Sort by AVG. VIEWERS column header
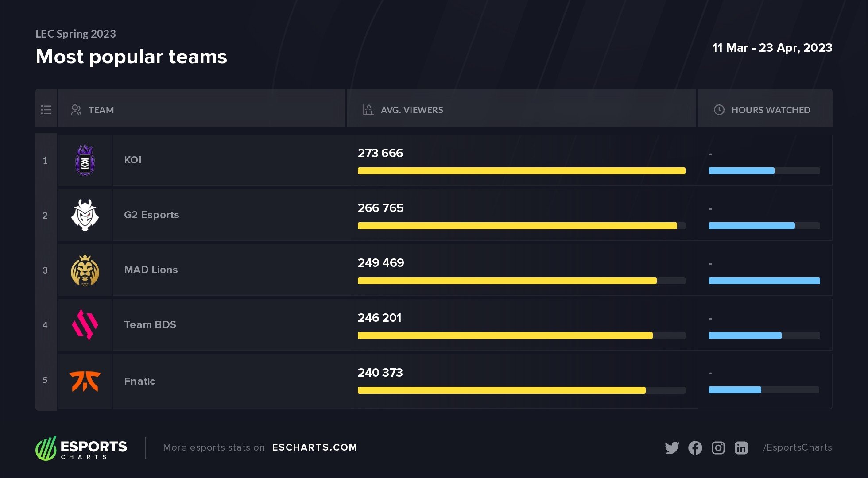The width and height of the screenshot is (868, 478). tap(411, 110)
